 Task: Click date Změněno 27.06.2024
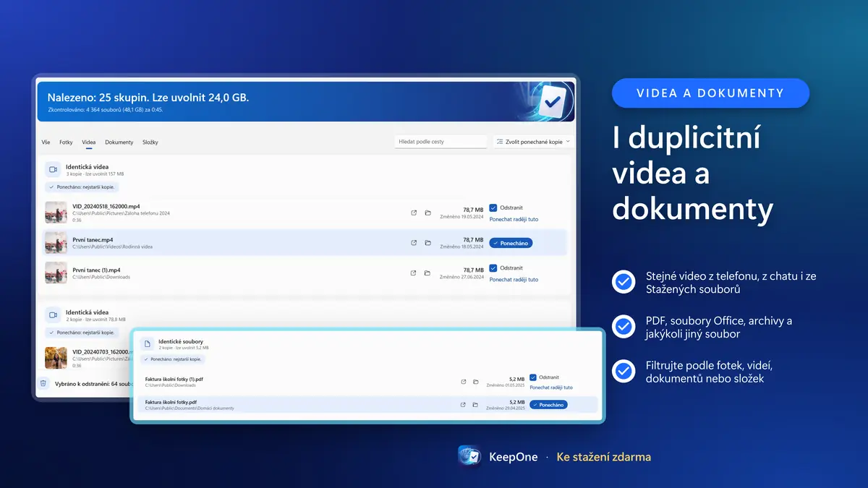pyautogui.click(x=461, y=277)
